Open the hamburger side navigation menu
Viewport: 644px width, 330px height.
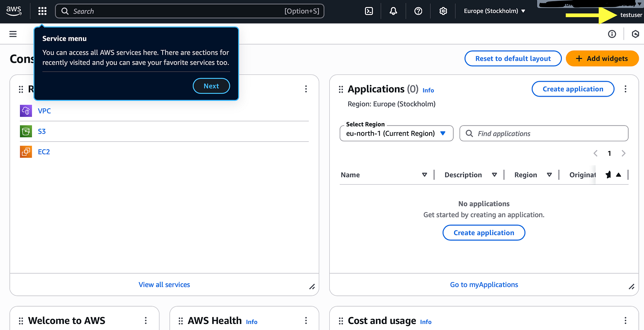[13, 34]
